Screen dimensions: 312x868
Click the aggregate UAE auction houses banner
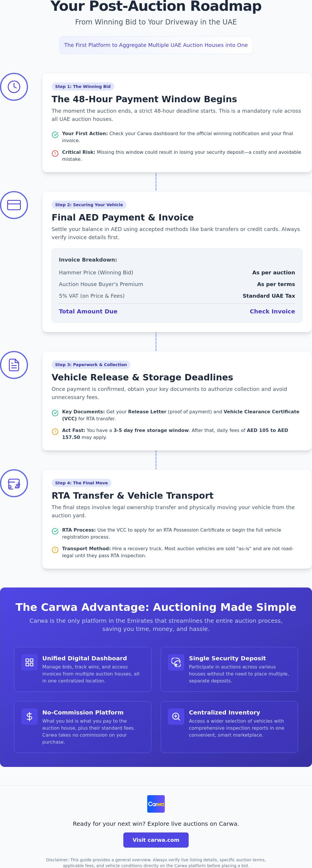click(x=156, y=45)
